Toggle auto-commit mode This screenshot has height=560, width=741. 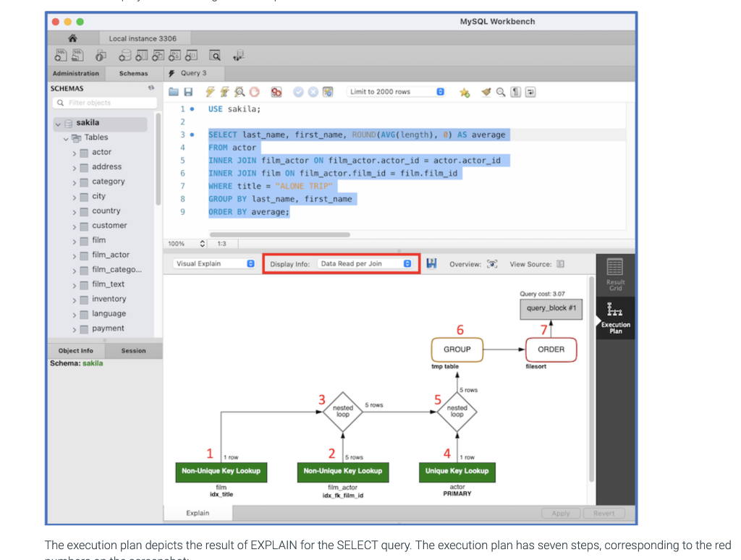pos(328,92)
